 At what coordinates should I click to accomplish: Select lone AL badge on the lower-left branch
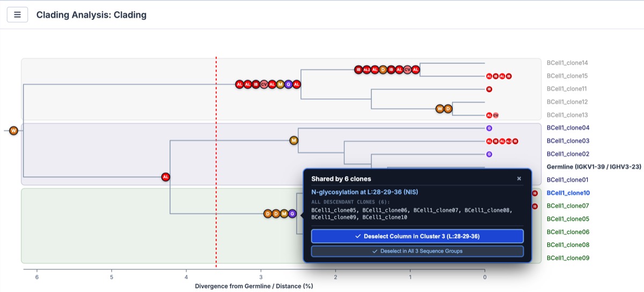166,177
